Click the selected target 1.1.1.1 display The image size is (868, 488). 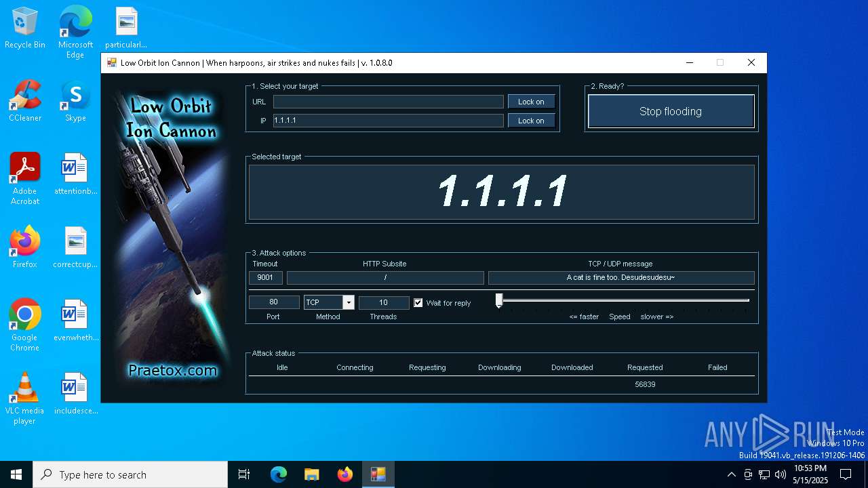[x=502, y=192]
